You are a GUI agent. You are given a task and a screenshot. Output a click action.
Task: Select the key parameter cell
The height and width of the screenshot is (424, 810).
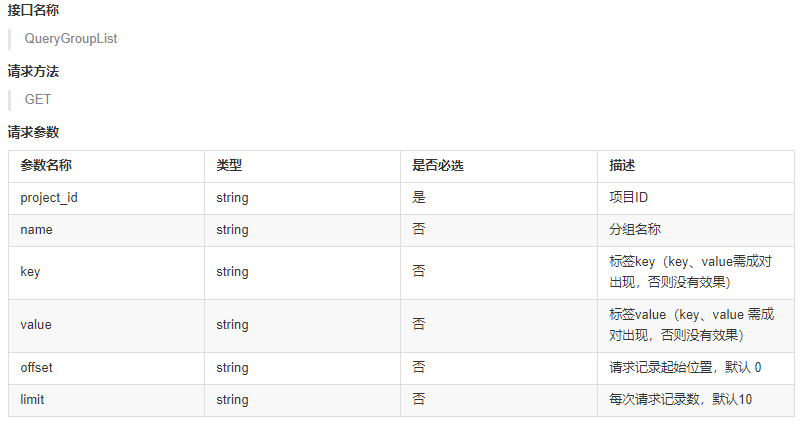(x=30, y=272)
